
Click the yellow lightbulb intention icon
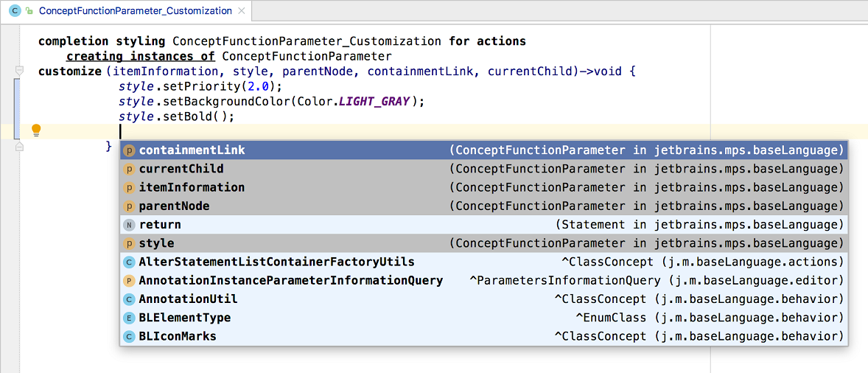(x=36, y=130)
